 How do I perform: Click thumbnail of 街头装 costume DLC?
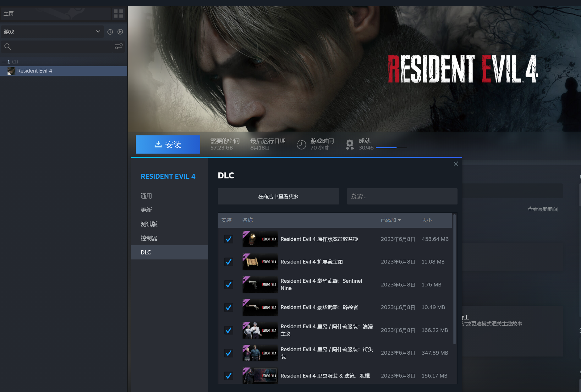tap(260, 353)
